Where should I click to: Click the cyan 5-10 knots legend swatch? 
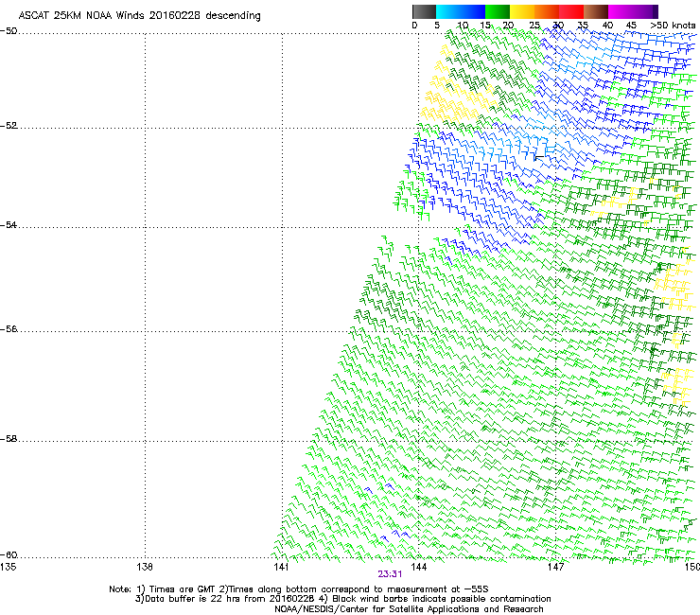tap(448, 11)
